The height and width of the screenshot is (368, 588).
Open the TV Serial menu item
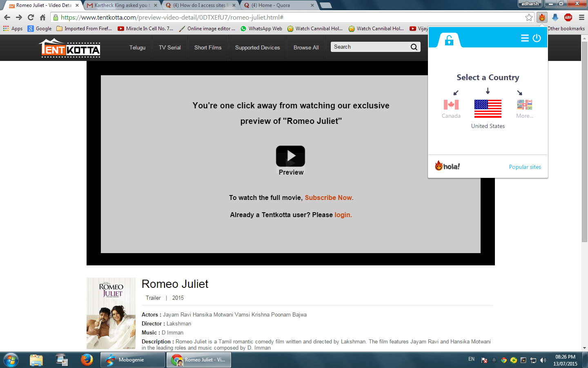pyautogui.click(x=170, y=47)
